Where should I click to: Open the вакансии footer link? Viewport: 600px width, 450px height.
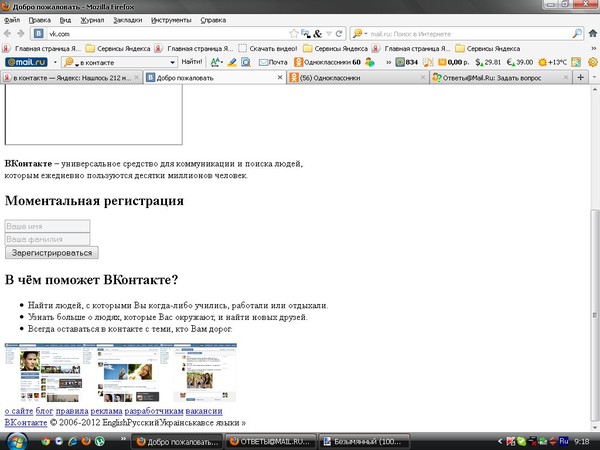tap(204, 411)
